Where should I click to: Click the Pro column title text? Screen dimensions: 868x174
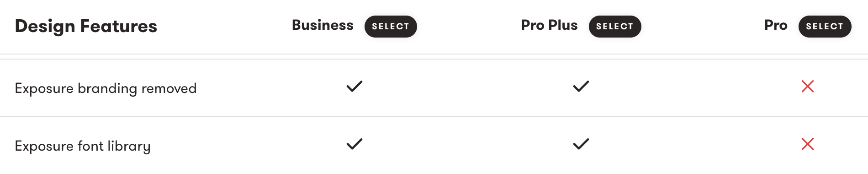pyautogui.click(x=776, y=25)
